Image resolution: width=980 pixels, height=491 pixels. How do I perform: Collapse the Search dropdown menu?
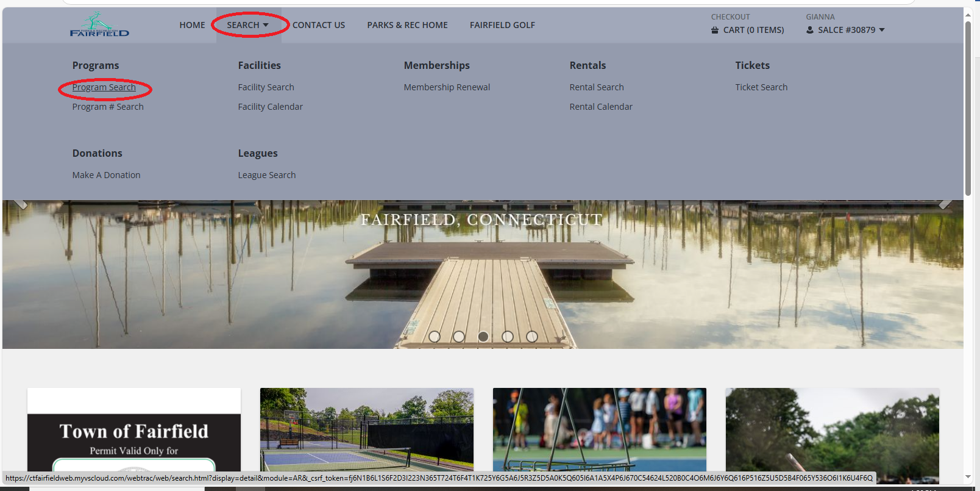pyautogui.click(x=247, y=25)
